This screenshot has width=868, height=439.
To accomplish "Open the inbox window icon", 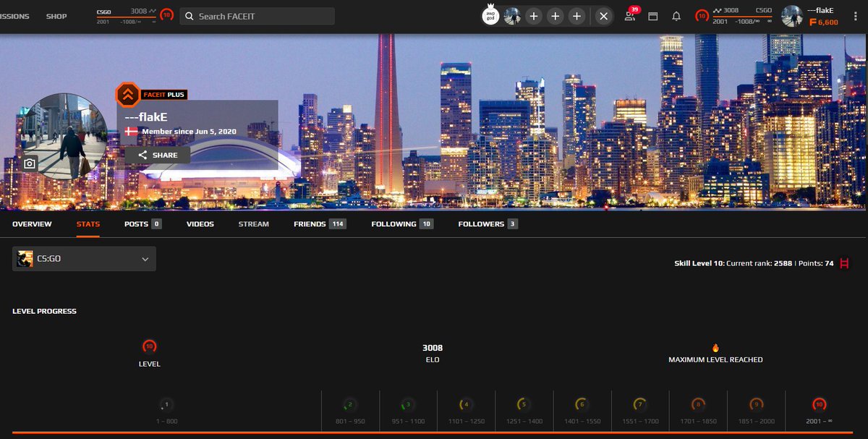I will tap(653, 16).
